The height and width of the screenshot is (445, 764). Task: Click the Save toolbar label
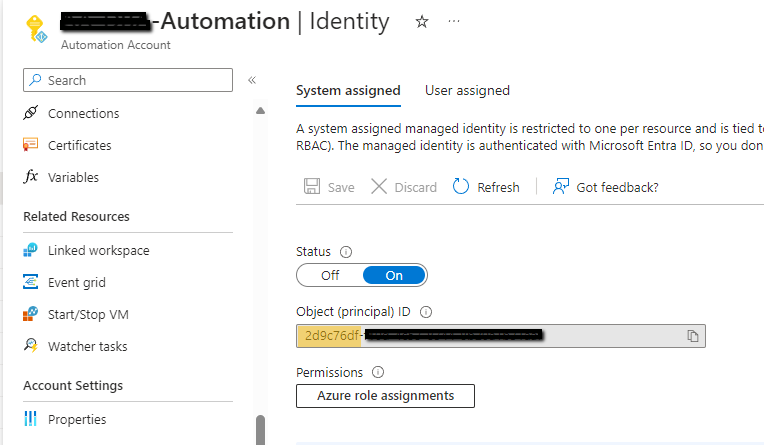click(341, 188)
